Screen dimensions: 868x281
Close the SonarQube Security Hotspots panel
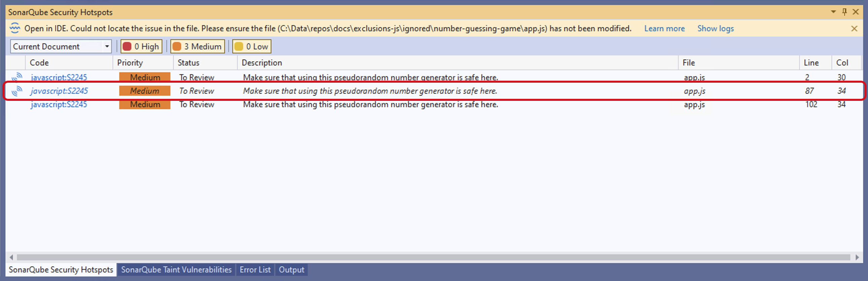(x=856, y=12)
